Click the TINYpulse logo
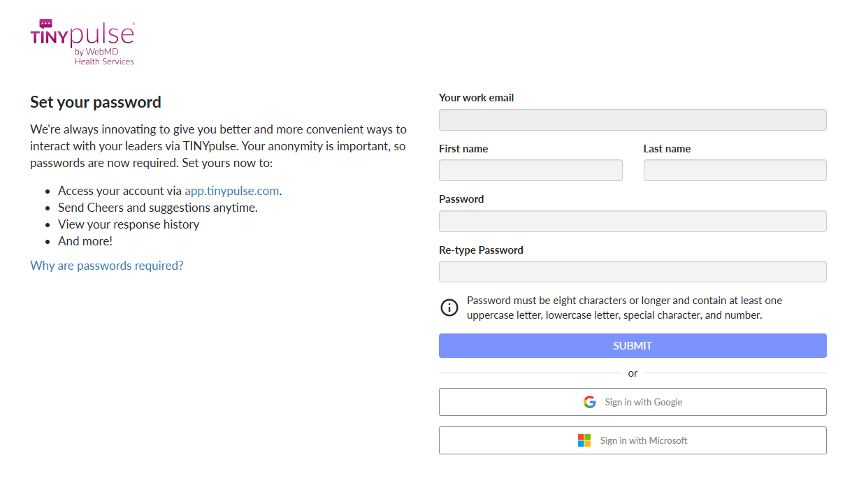Viewport: 859px width, 504px height. point(82,43)
